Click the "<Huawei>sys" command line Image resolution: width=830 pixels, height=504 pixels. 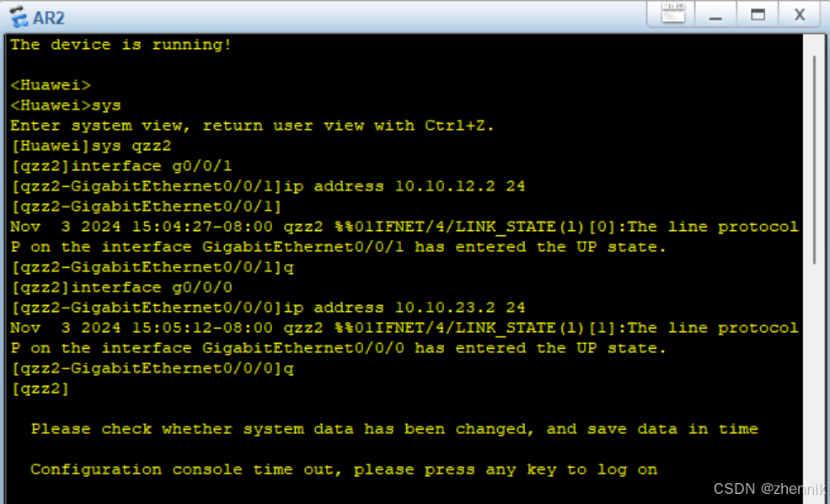(66, 105)
